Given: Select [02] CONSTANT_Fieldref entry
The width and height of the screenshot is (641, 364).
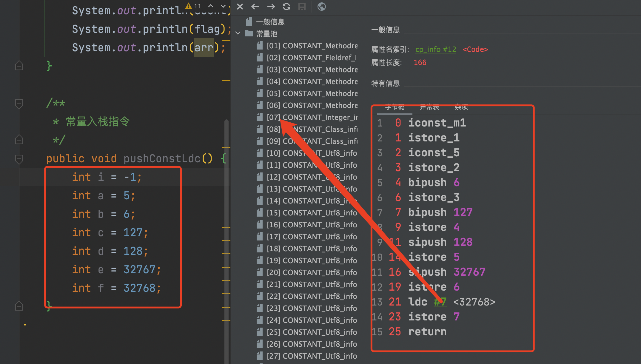Looking at the screenshot, I should [x=307, y=58].
